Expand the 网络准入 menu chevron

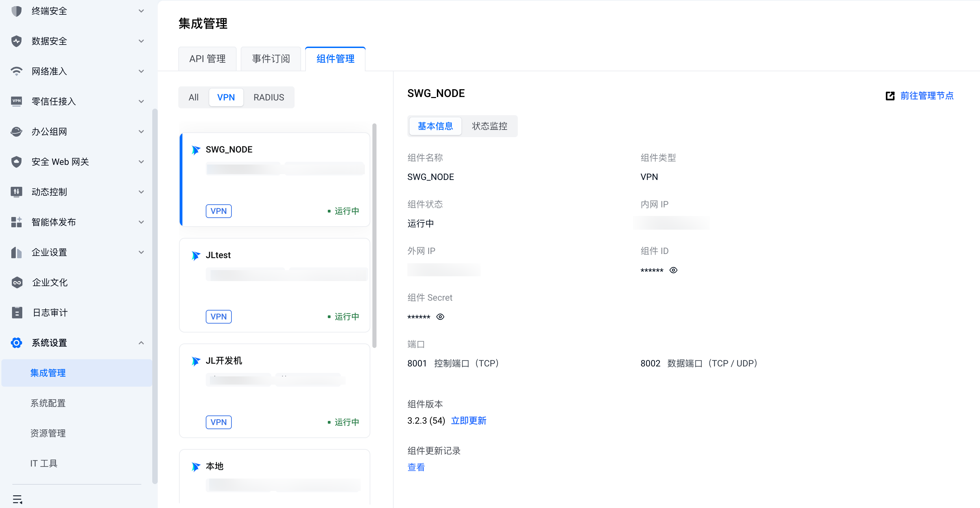(141, 71)
